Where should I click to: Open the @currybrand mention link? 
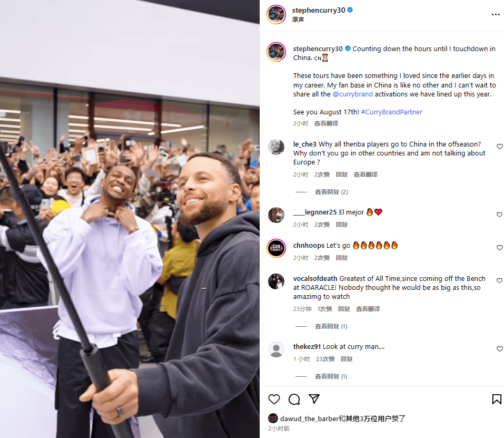(353, 94)
